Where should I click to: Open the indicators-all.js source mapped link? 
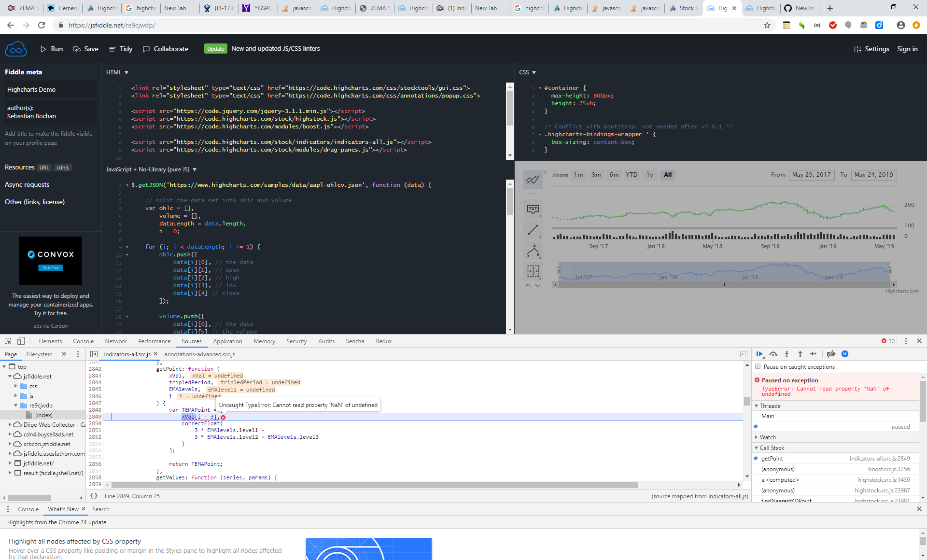pos(727,496)
